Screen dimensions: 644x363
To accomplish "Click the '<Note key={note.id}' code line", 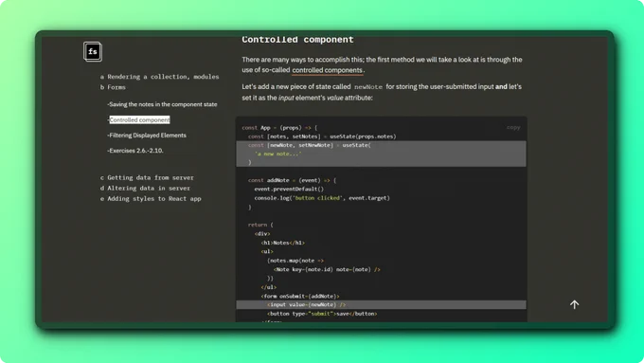I will point(327,270).
